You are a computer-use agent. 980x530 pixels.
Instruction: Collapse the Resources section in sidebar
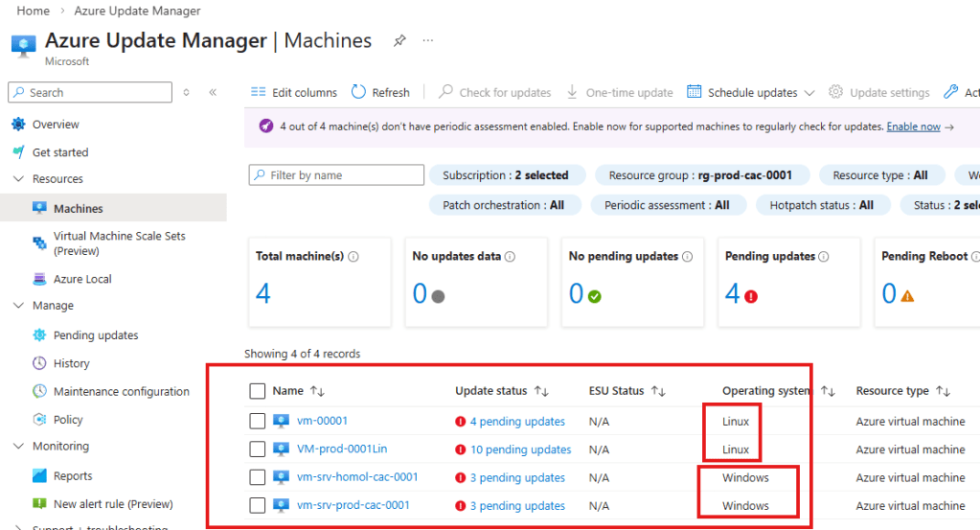pos(18,179)
